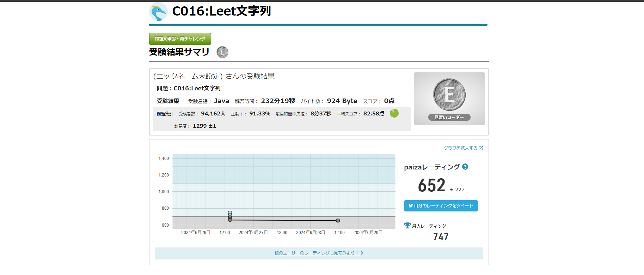Click the small E rank coin beside 受験結果サマリ

click(222, 52)
